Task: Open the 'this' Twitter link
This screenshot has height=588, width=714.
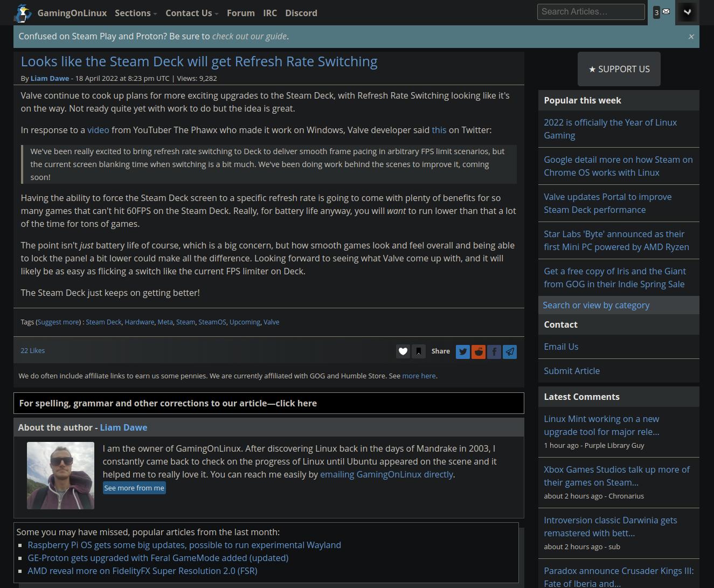Action: point(439,130)
